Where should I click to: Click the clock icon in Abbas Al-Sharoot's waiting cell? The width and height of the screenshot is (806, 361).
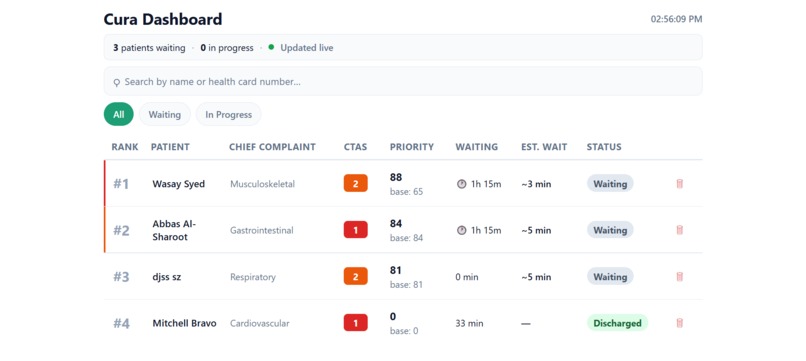462,230
